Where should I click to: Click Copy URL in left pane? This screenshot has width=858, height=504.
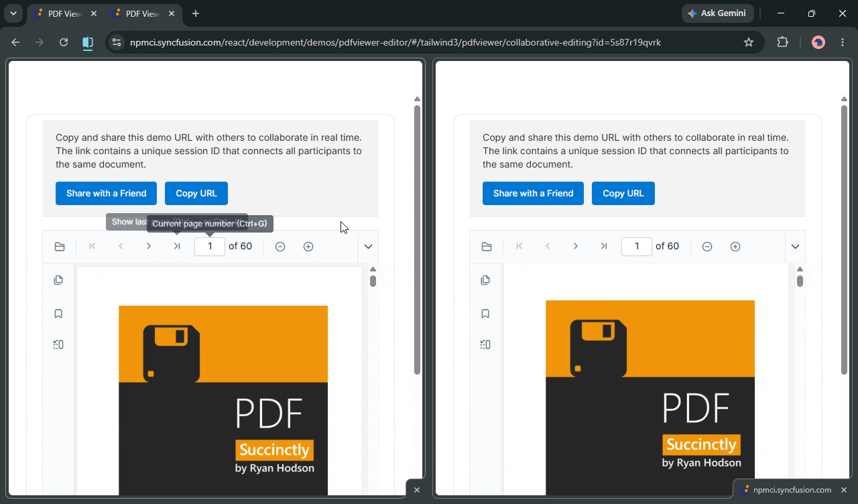point(196,193)
